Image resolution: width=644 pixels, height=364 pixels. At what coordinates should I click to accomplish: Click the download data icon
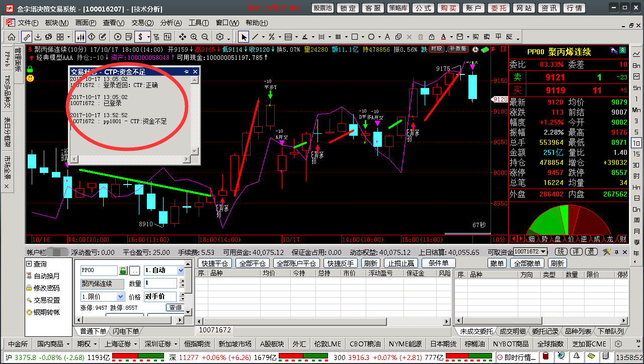pyautogui.click(x=38, y=37)
